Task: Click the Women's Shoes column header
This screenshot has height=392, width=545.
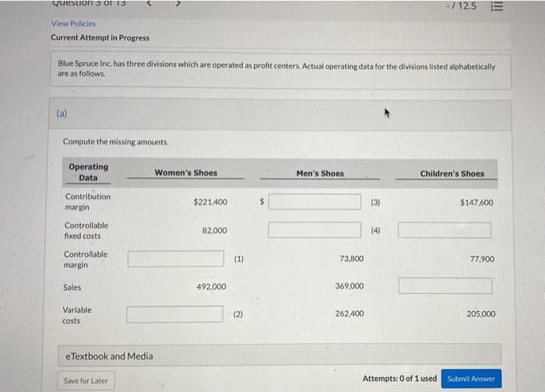Action: (x=186, y=173)
